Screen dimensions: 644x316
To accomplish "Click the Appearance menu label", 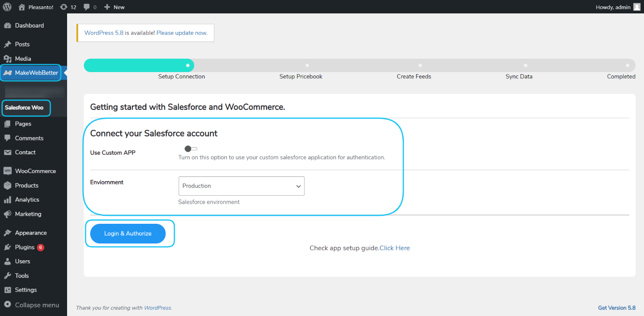I will [x=31, y=233].
